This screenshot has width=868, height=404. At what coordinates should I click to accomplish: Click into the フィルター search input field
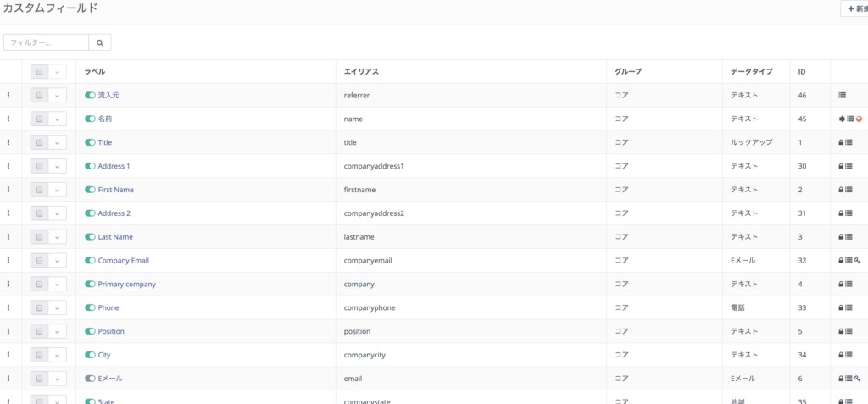click(x=47, y=42)
